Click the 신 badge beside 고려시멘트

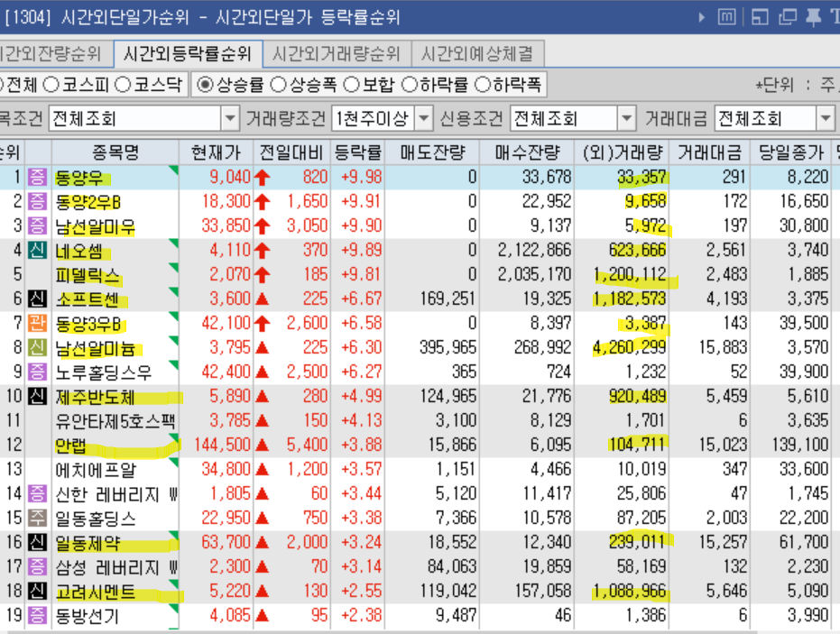pyautogui.click(x=37, y=592)
